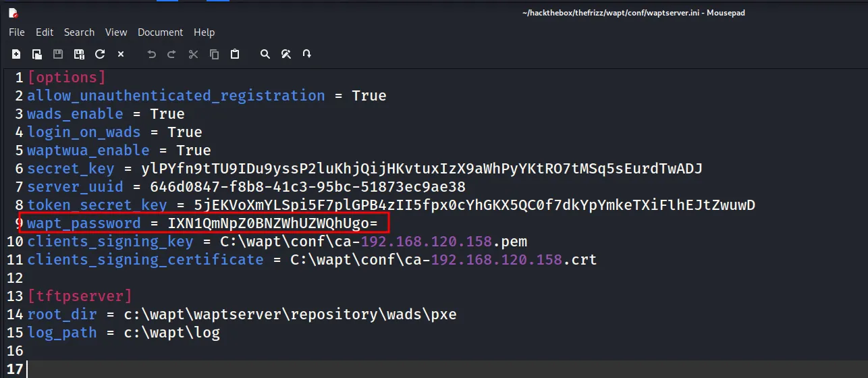Viewport: 868px width, 378px height.
Task: Place cursor on empty line 17
Action: (x=445, y=369)
